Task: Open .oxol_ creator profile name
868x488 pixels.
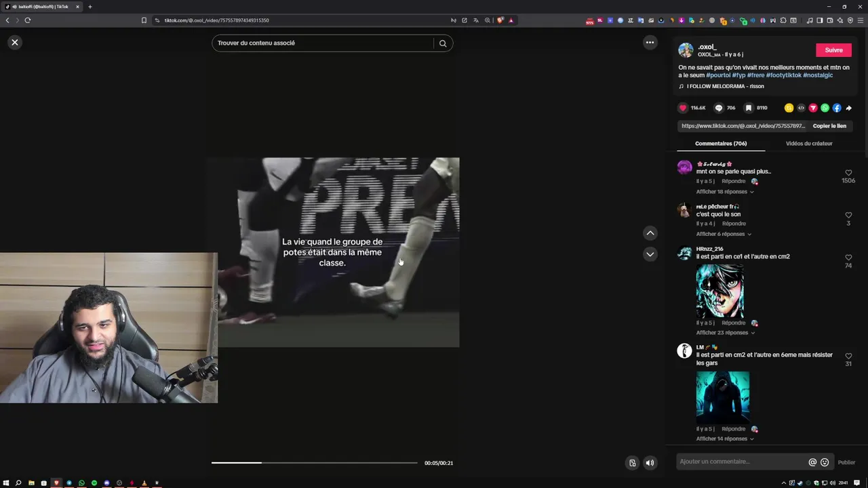Action: click(707, 47)
